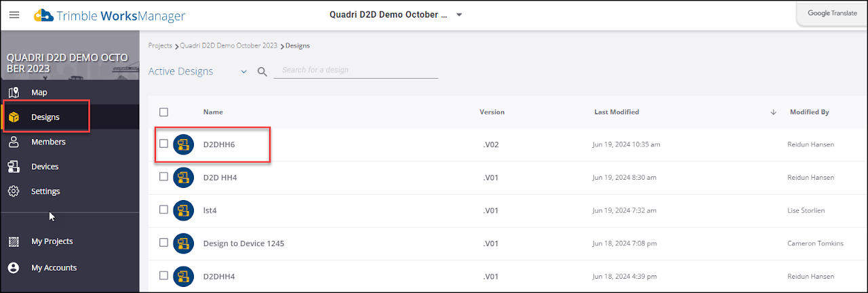
Task: Click the Map sidebar icon
Action: point(13,92)
